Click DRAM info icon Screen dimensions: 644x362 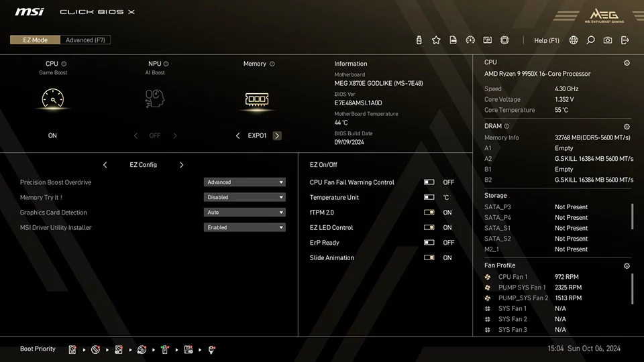(x=506, y=126)
